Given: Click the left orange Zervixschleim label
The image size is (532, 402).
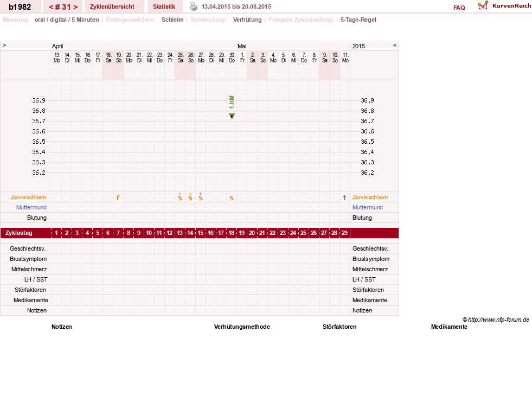Looking at the screenshot, I should 29,197.
